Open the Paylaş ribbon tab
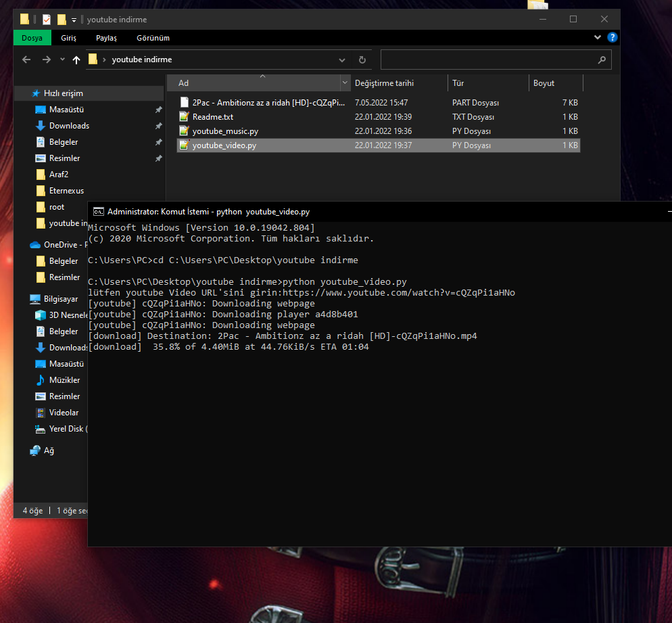Image resolution: width=672 pixels, height=623 pixels. [x=106, y=38]
